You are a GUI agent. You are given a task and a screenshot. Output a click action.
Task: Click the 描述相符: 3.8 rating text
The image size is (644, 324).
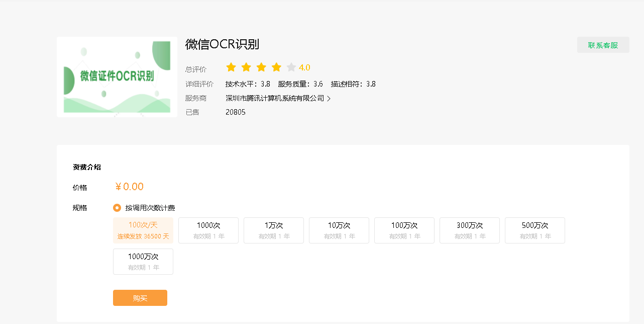tap(353, 84)
